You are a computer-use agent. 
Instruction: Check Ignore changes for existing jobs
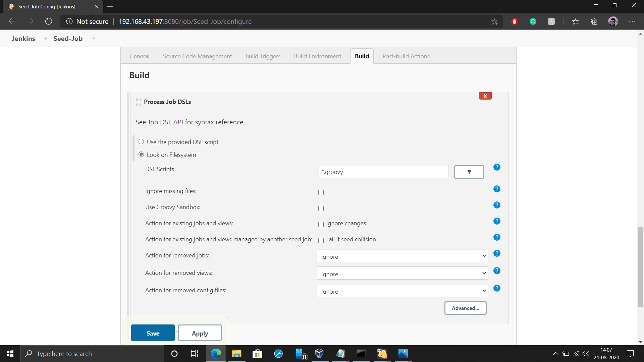pos(321,225)
